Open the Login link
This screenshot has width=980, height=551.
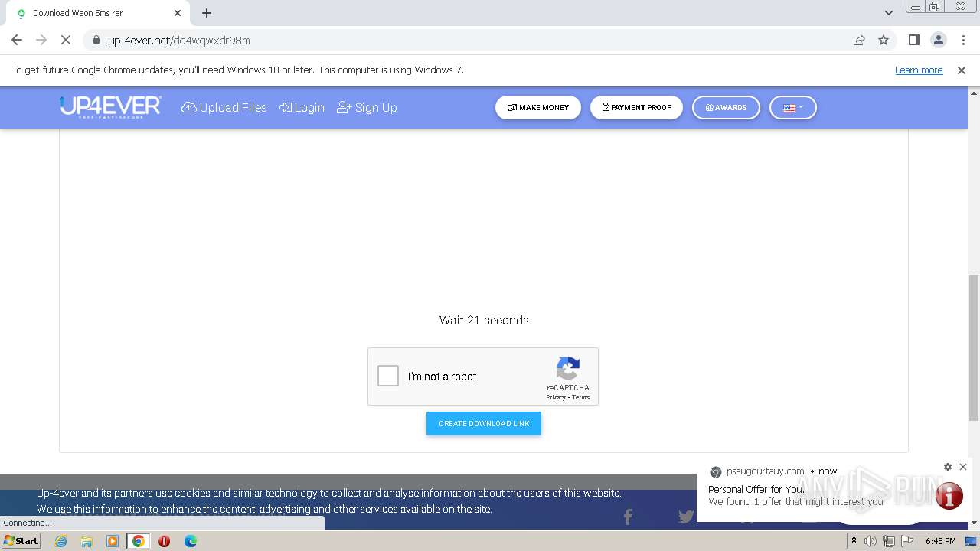point(302,108)
